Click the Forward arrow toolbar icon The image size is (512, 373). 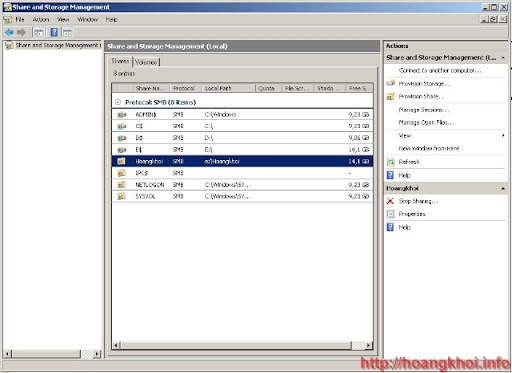pos(21,32)
